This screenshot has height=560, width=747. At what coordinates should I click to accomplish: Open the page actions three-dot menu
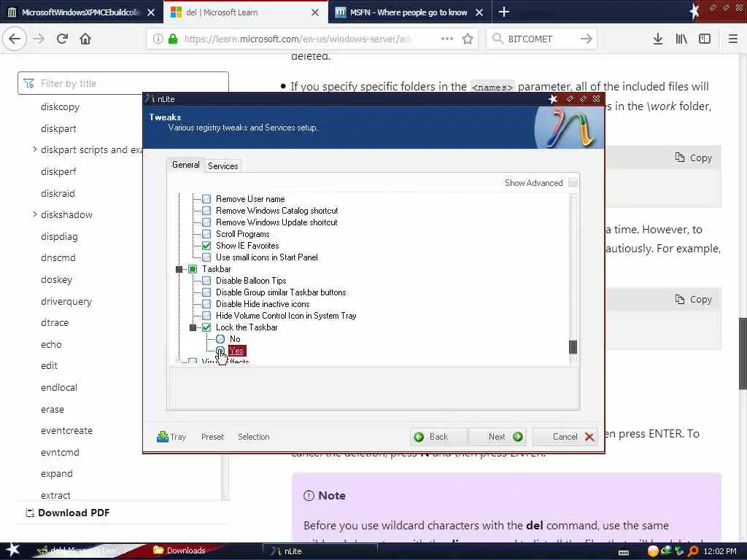click(447, 39)
